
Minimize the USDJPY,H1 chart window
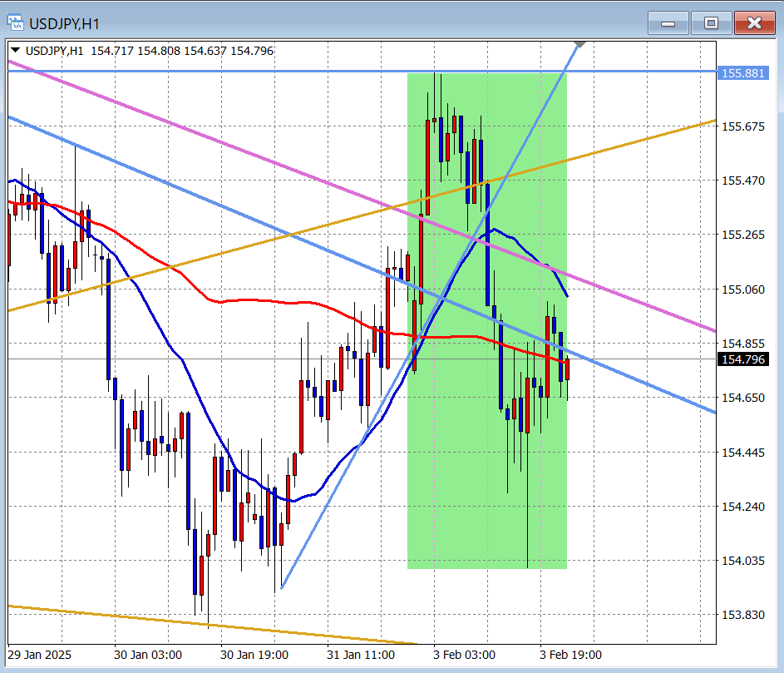[x=668, y=23]
